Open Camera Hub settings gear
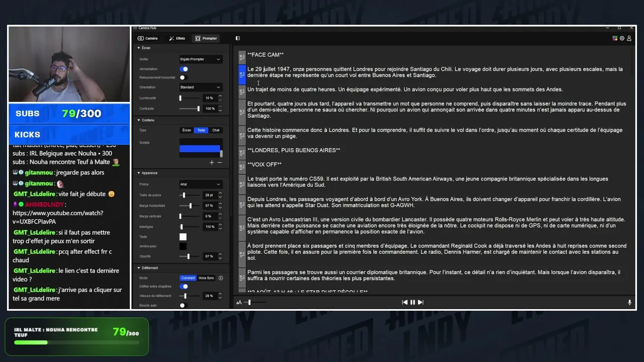The height and width of the screenshot is (362, 644). (x=622, y=38)
